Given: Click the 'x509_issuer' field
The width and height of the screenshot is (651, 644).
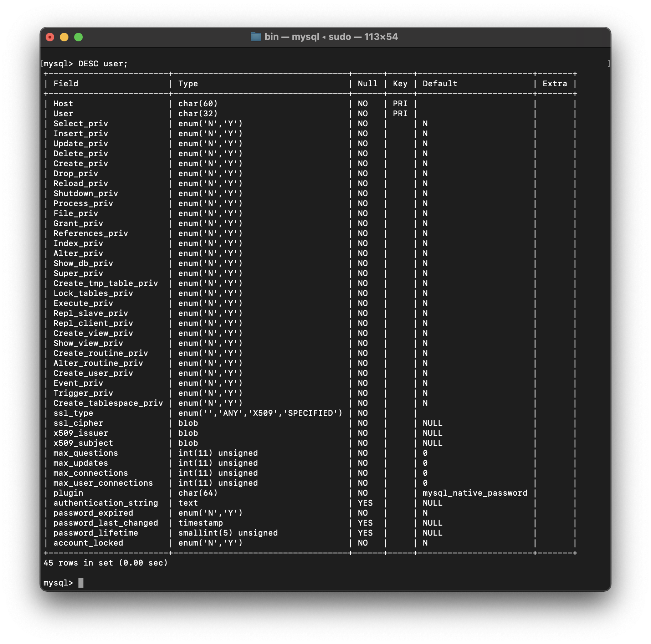Looking at the screenshot, I should (81, 433).
